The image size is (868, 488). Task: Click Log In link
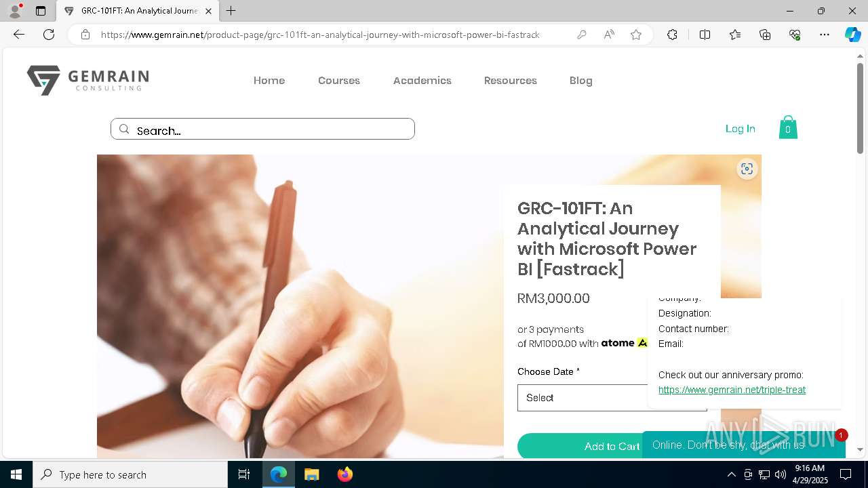(x=741, y=128)
